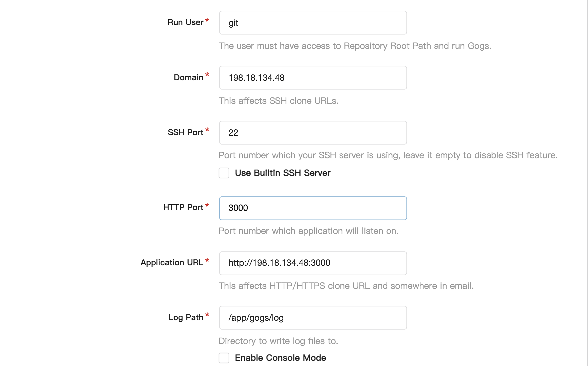
Task: Click the Use Builtin SSH Server text
Action: [x=282, y=173]
